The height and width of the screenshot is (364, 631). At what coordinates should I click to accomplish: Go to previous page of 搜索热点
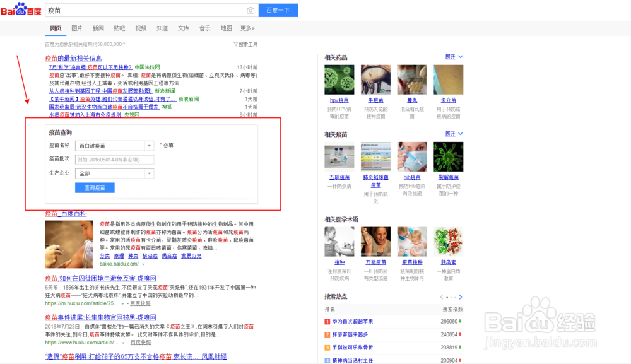(442, 297)
